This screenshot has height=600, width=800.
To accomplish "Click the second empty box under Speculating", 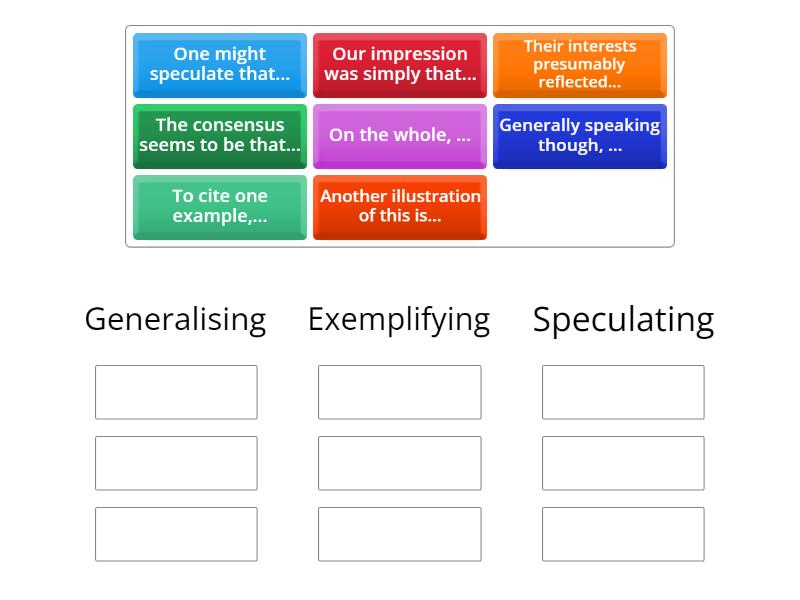I will (x=623, y=463).
